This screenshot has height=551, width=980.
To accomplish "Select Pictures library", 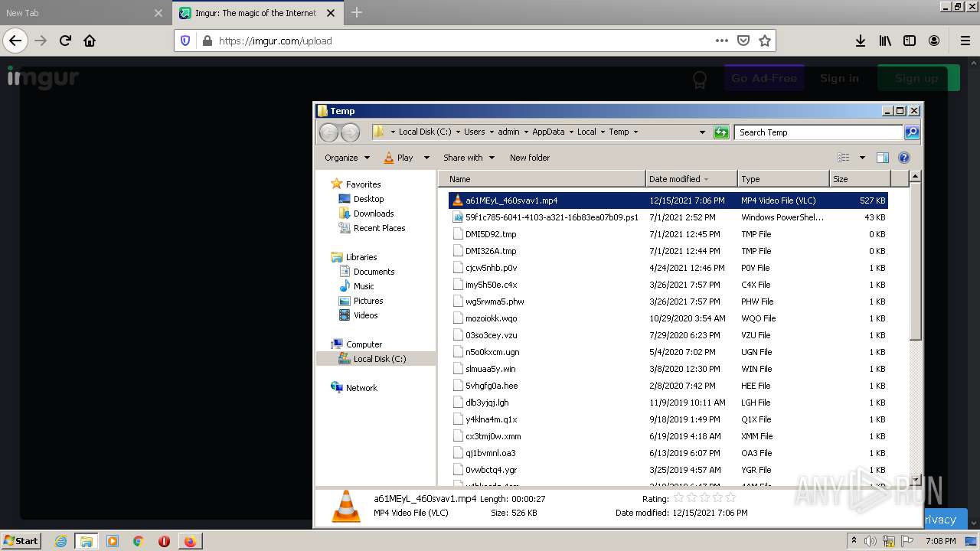I will pyautogui.click(x=367, y=301).
